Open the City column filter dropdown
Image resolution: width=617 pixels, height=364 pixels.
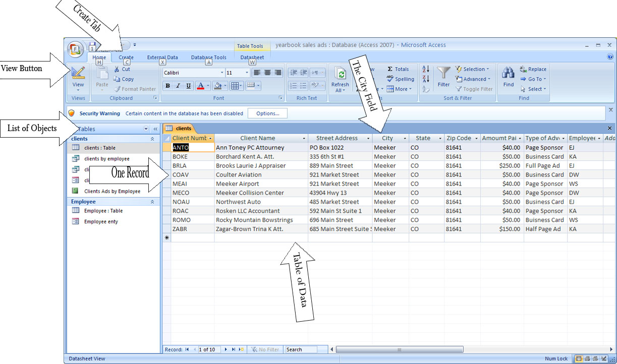(x=405, y=139)
